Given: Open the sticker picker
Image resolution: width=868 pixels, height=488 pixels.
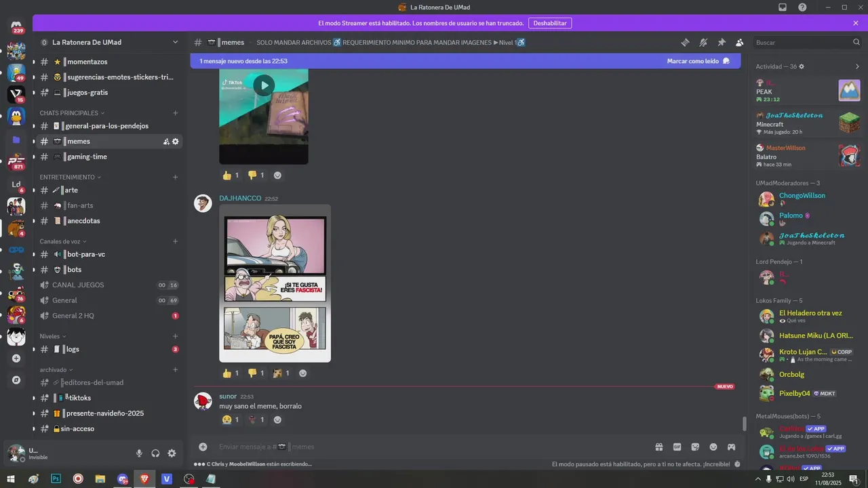Looking at the screenshot, I should point(695,447).
